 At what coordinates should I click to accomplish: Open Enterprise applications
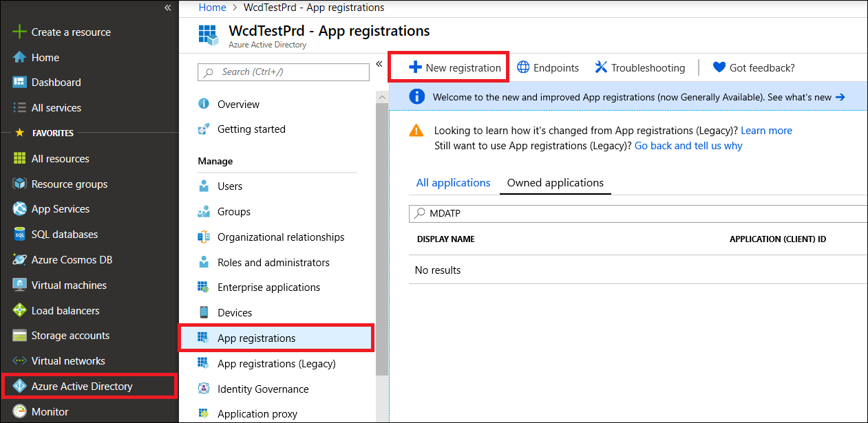[268, 287]
